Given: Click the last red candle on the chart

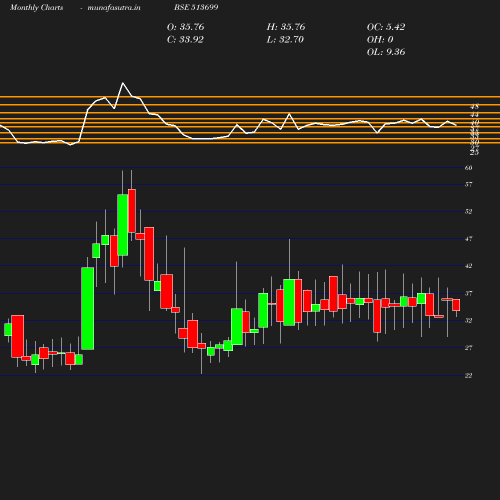Looking at the screenshot, I should 456,305.
